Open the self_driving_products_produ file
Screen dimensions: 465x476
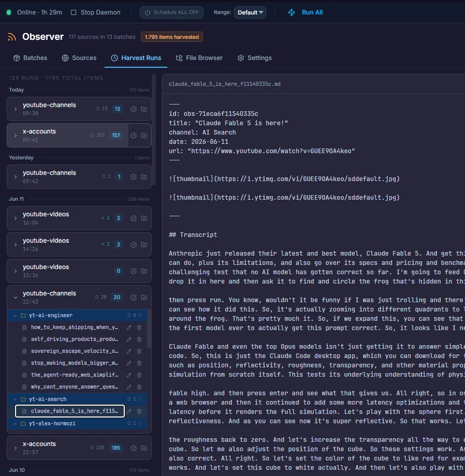click(75, 339)
